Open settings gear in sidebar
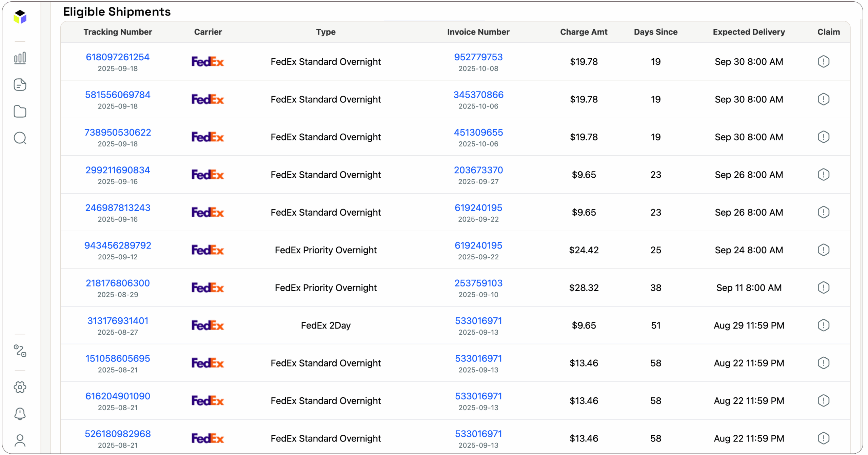Screen dimensions: 868x455 20,388
